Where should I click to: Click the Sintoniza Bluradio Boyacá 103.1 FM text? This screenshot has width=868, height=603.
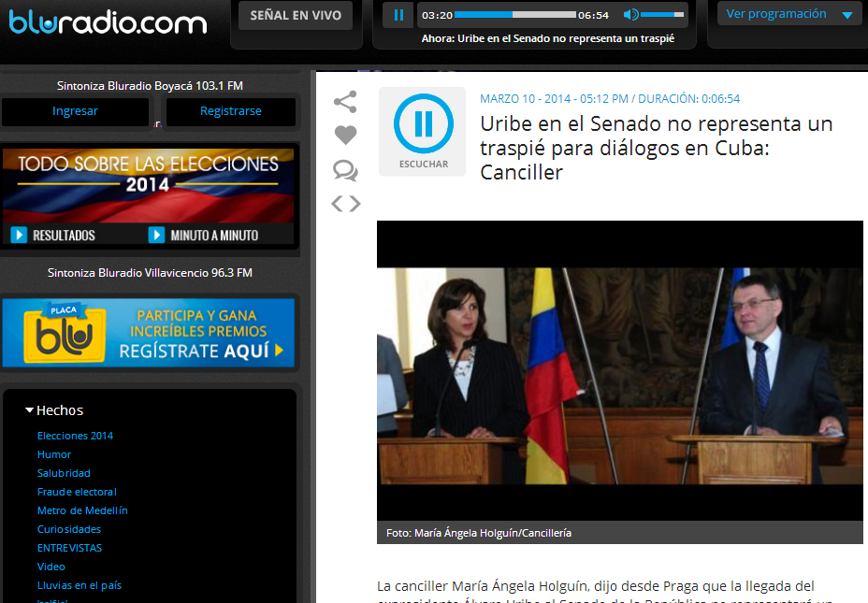[x=150, y=86]
